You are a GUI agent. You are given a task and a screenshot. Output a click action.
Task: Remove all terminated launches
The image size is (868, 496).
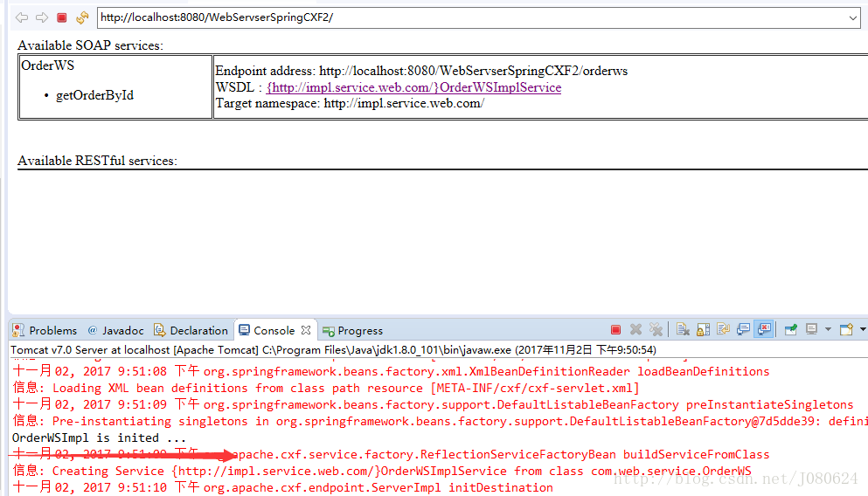[656, 330]
